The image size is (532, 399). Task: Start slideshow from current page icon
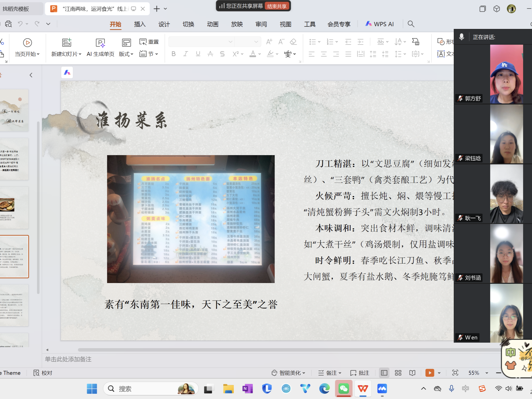pos(27,43)
